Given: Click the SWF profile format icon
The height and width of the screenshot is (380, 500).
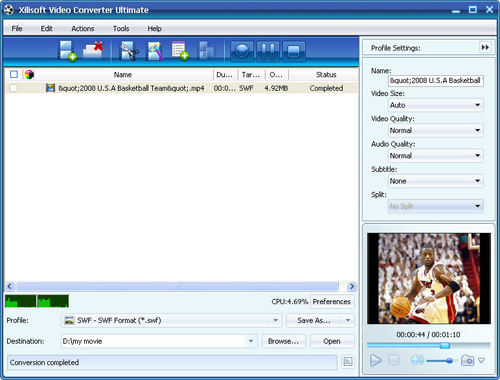Looking at the screenshot, I should point(69,320).
